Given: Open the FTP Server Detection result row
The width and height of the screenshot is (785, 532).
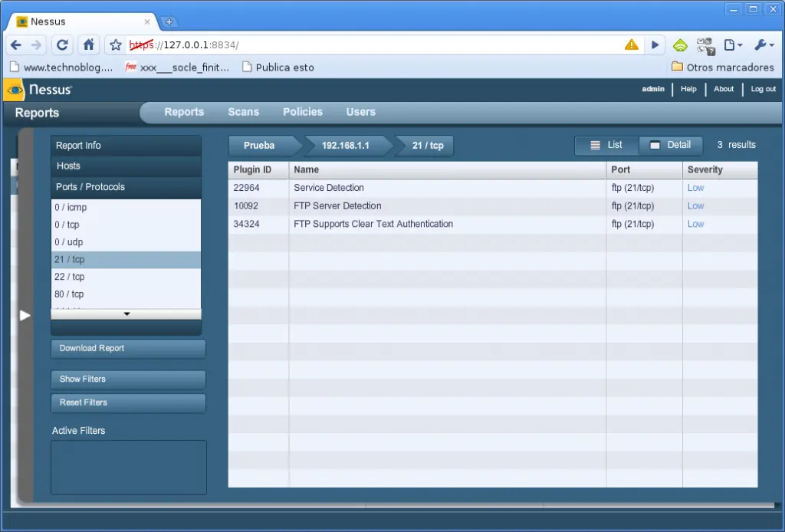Looking at the screenshot, I should coord(493,206).
